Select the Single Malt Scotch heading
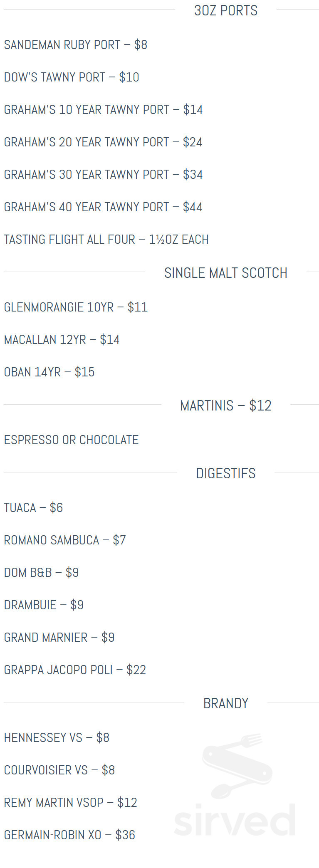The height and width of the screenshot is (868, 319). click(226, 273)
